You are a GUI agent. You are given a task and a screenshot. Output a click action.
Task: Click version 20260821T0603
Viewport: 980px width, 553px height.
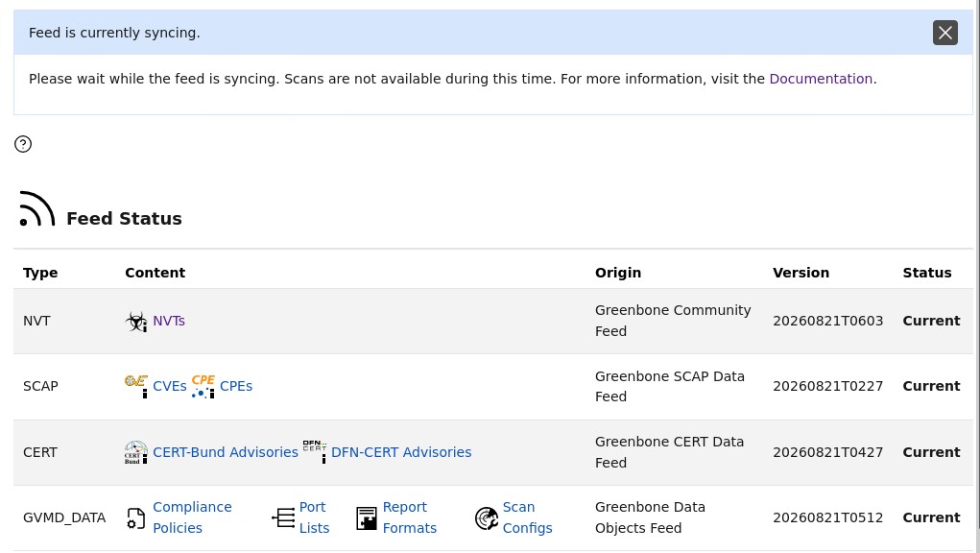(x=828, y=321)
